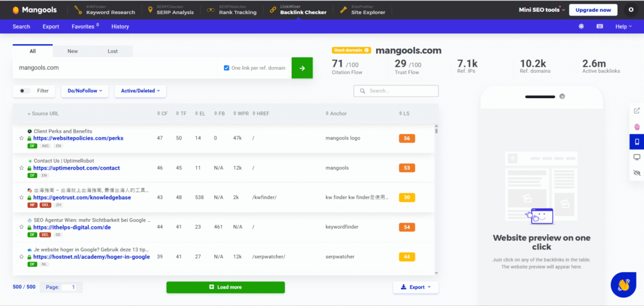Favorite the geotrust.com row star

point(21,198)
